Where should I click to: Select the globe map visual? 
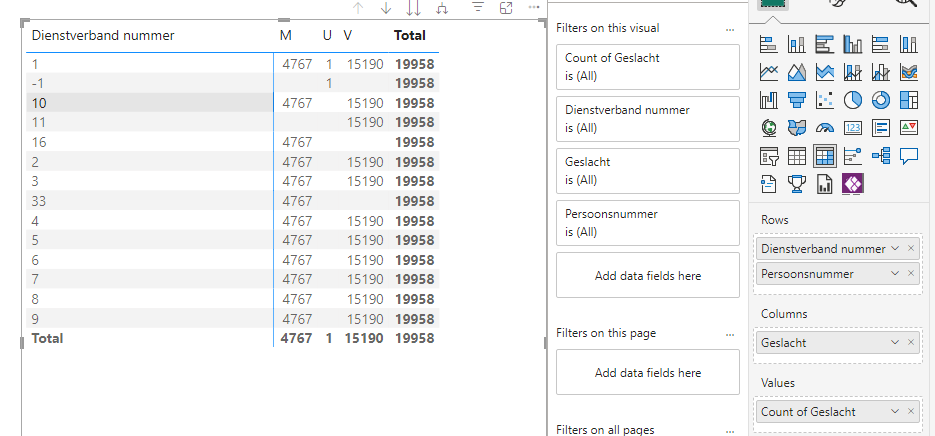(x=769, y=128)
